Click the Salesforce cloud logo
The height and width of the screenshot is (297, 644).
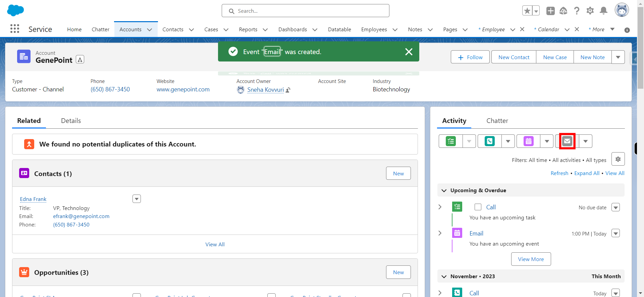coord(15,10)
